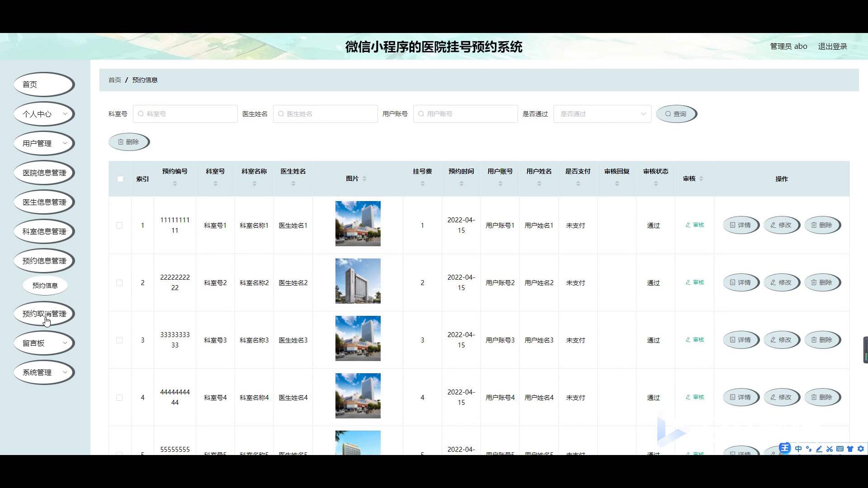The height and width of the screenshot is (488, 868).
Task: Sort by 预约编号 column arrows
Action: 175,183
